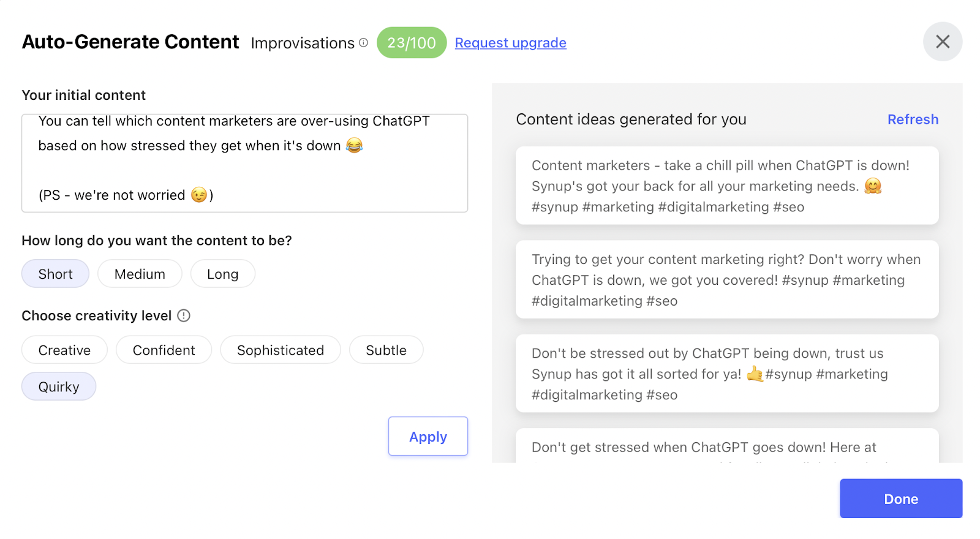980x539 pixels.
Task: Click the blue Done button
Action: click(901, 499)
